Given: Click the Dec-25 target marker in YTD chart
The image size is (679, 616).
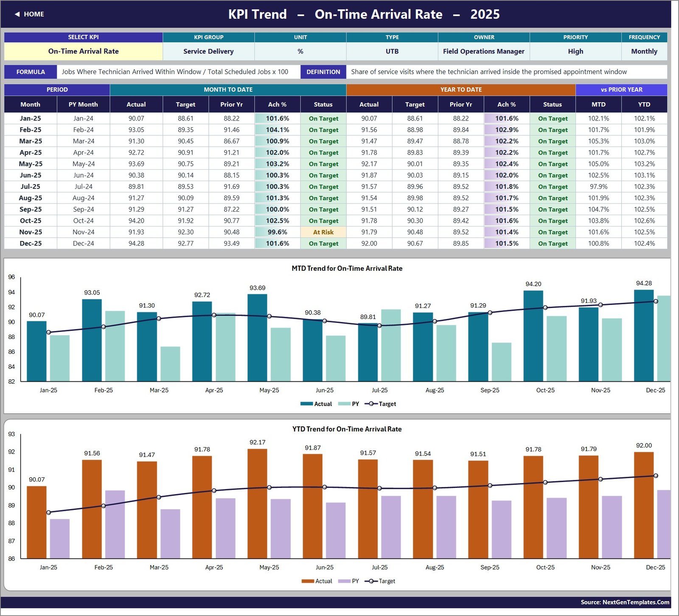Looking at the screenshot, I should [x=656, y=476].
